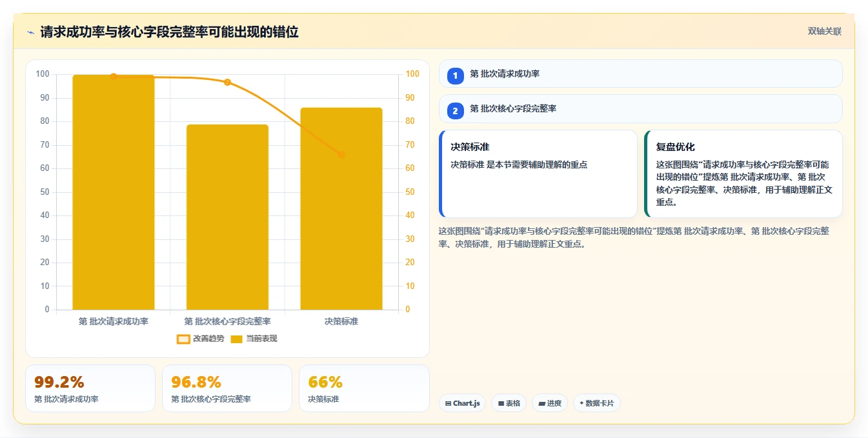Click the icon in the Chart.js tag

point(449,404)
